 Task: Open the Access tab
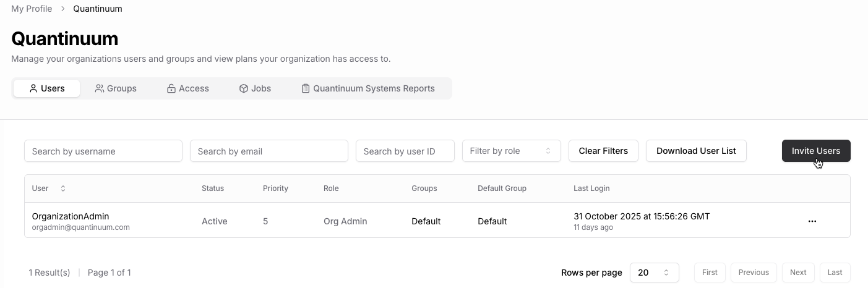coord(187,88)
